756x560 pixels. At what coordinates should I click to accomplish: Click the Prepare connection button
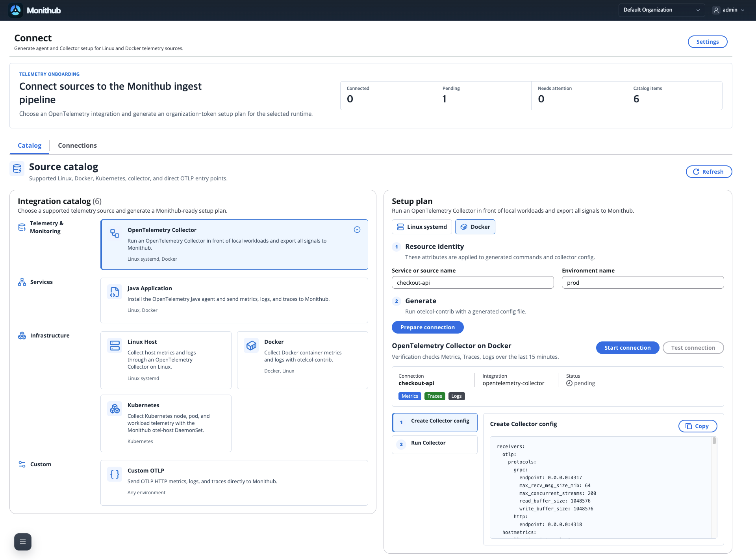(428, 327)
